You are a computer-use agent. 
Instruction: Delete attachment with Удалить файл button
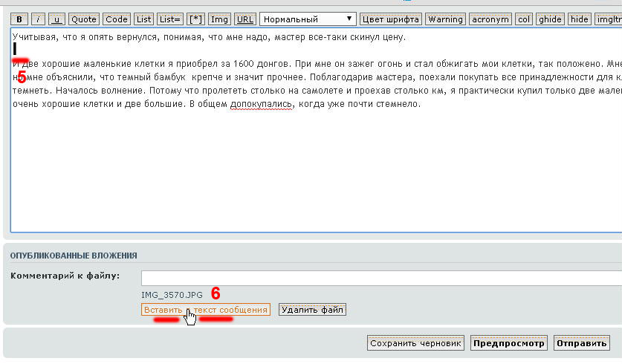tap(313, 310)
